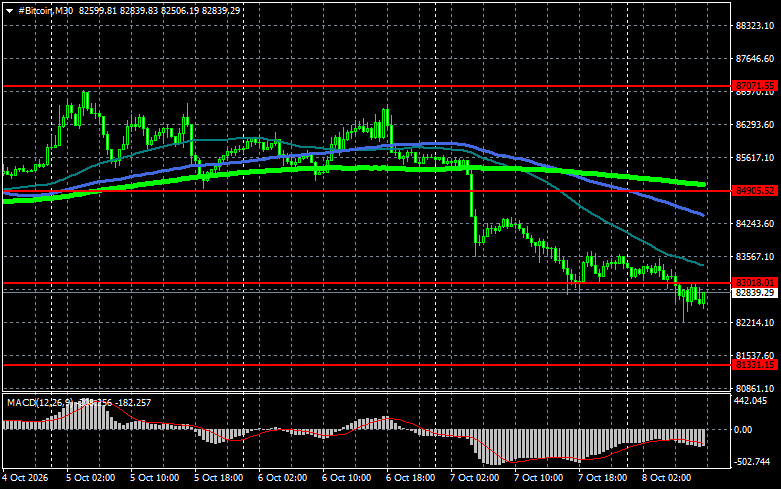Click the time axis label 4 Oct 2026
Screen dimensions: 781x489
25,478
